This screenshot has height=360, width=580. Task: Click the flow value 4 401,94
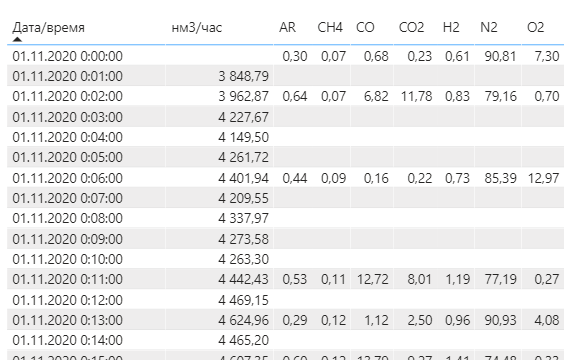pyautogui.click(x=243, y=178)
